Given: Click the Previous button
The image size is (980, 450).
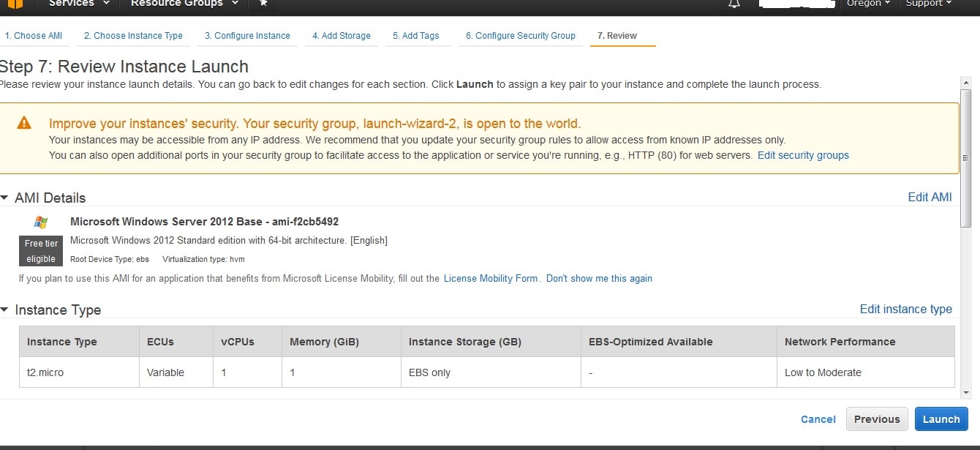Looking at the screenshot, I should (877, 419).
